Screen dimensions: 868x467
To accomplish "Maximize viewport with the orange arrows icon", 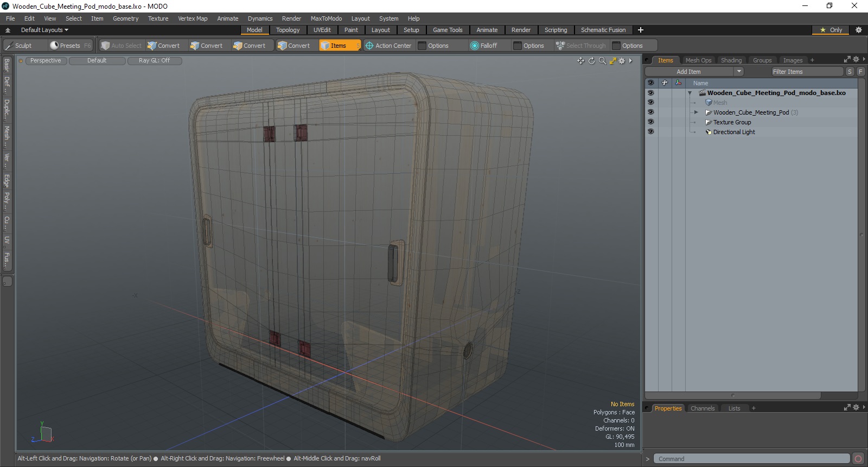I will (x=612, y=61).
